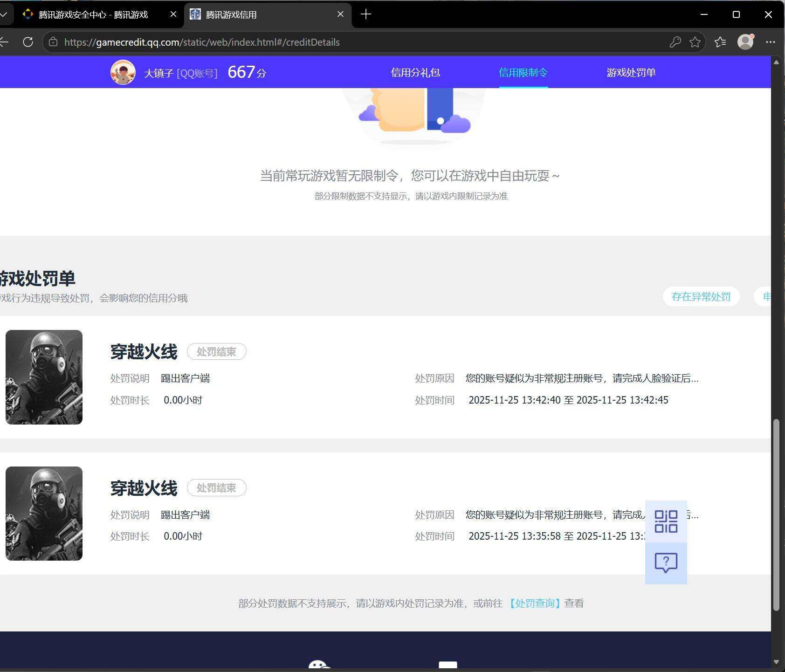Click the browser back arrow
The width and height of the screenshot is (785, 672).
(x=4, y=42)
